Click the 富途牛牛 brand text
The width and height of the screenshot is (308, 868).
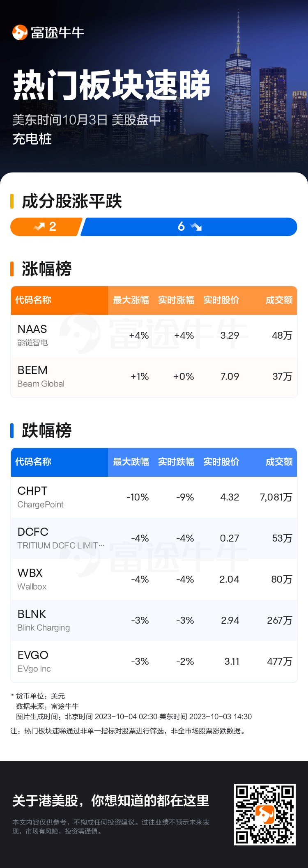[57, 32]
